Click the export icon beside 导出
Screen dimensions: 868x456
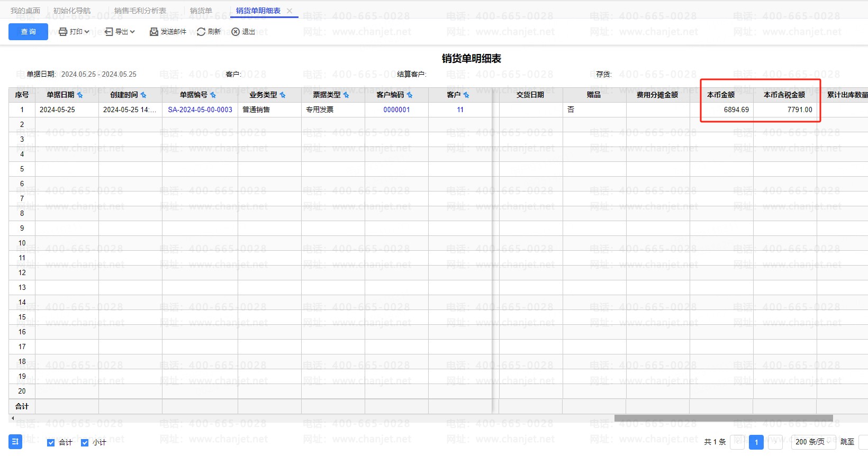tap(108, 32)
